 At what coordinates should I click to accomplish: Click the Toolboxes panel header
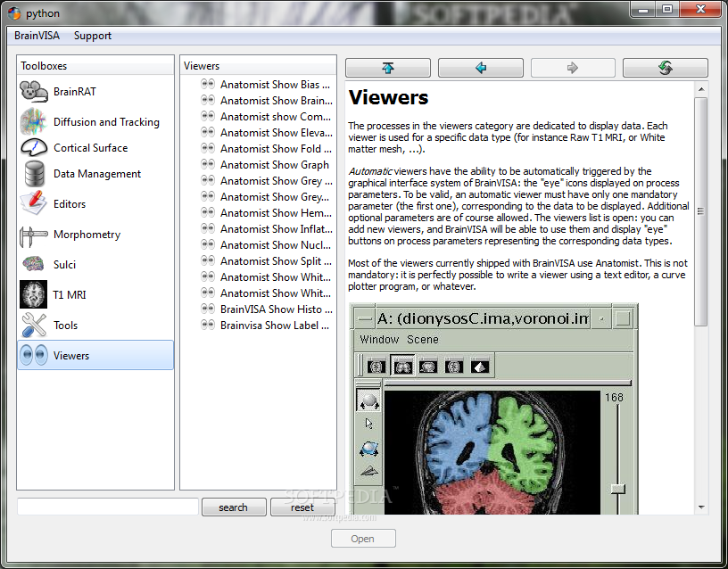(x=95, y=66)
